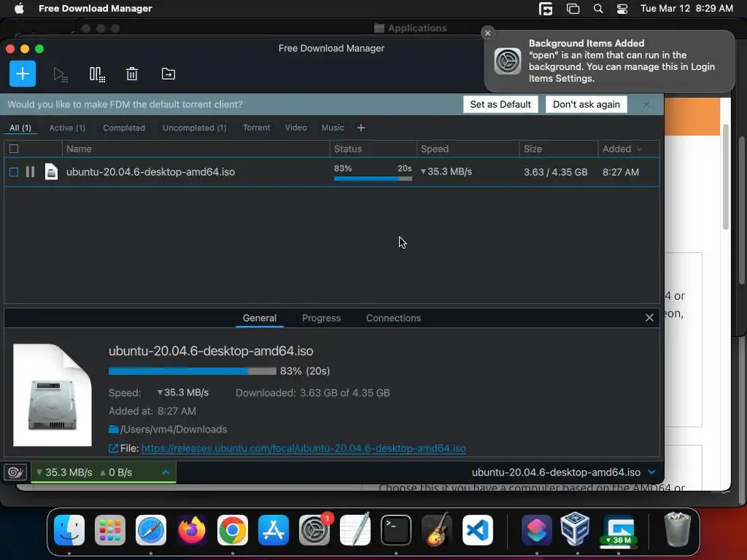Open Control Center in menu bar
This screenshot has width=747, height=560.
[x=622, y=9]
